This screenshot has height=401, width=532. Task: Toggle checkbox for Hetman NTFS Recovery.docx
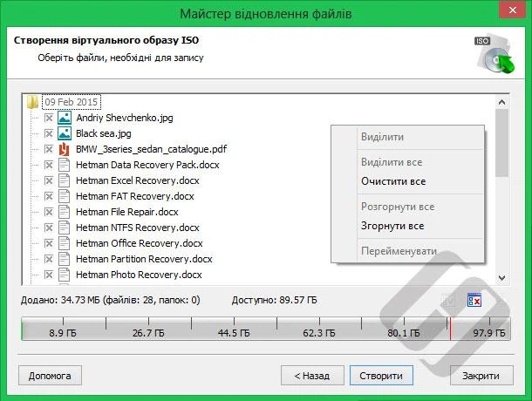(x=49, y=228)
